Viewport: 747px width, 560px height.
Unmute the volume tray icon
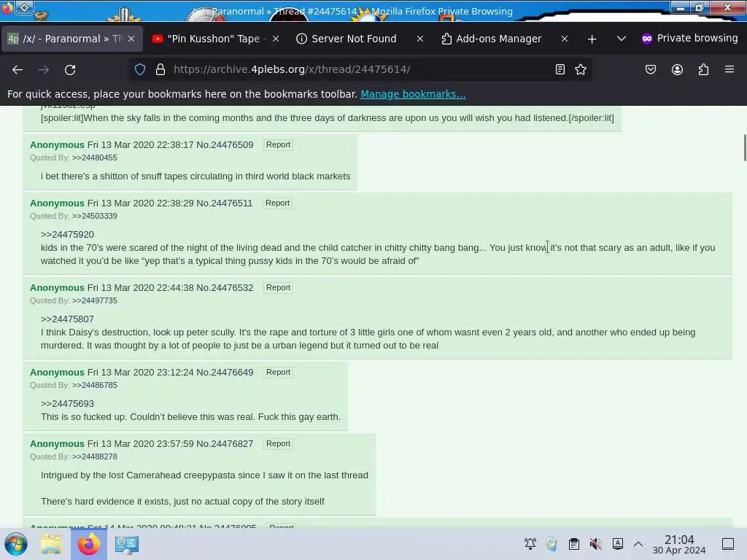point(595,544)
